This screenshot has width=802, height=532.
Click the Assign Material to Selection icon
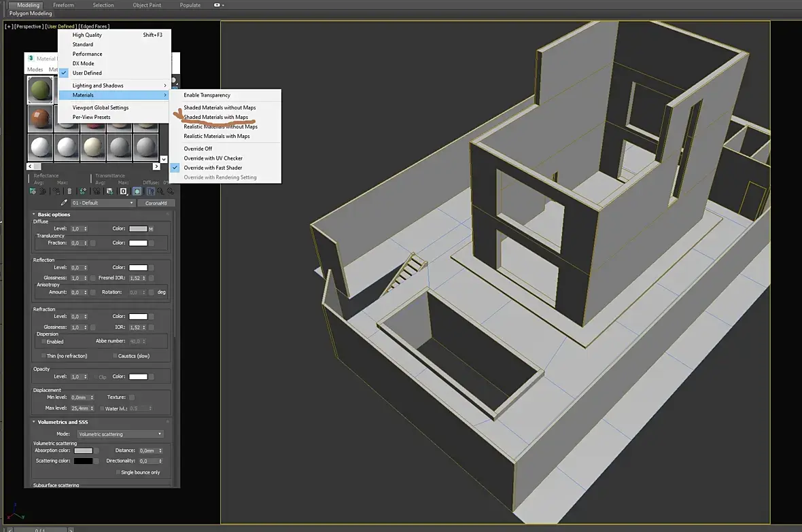point(56,192)
